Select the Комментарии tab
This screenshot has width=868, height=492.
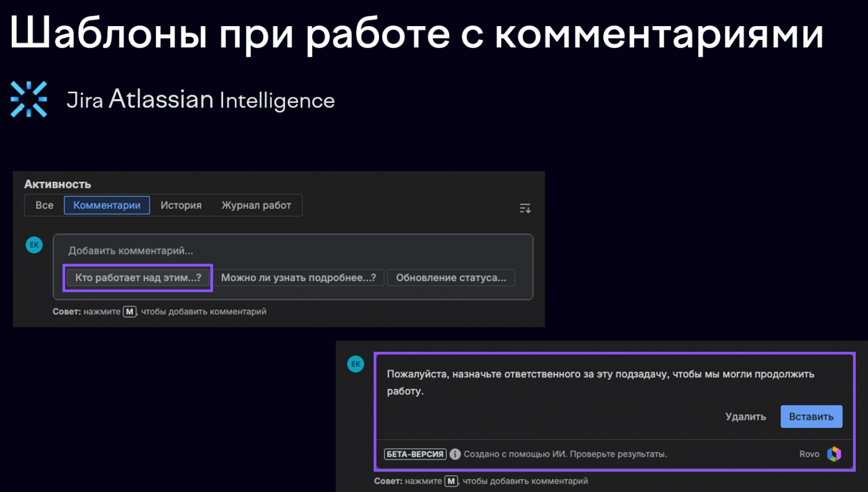(107, 205)
